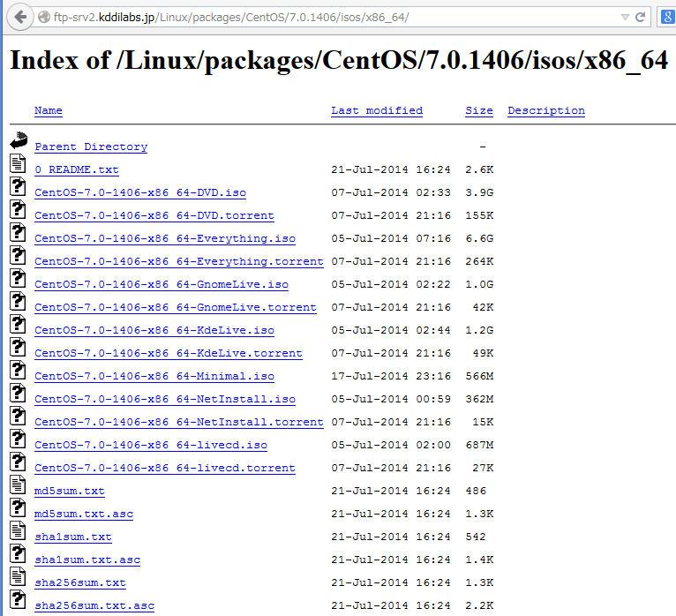Download CentOS-7.0-1406-x86_64-livecd.iso
676x616 pixels.
(151, 445)
